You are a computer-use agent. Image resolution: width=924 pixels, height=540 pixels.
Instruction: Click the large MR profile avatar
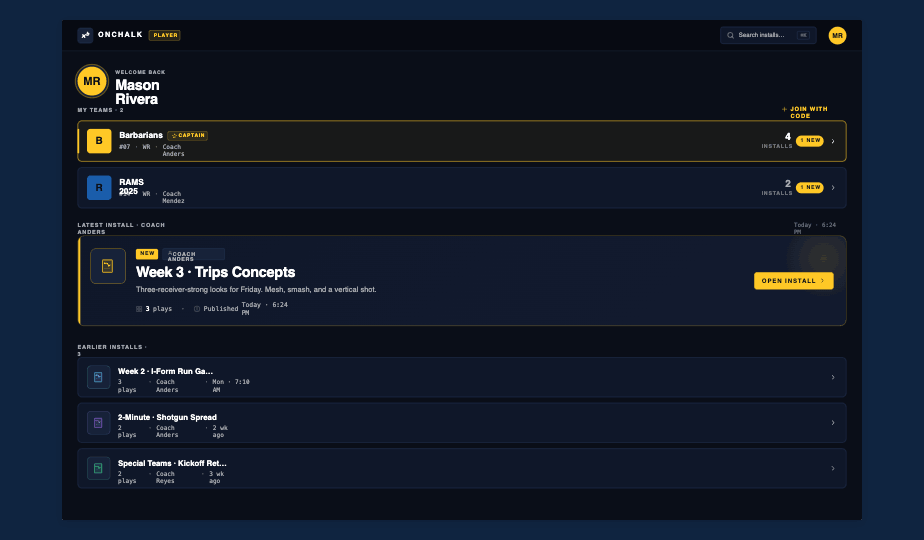pyautogui.click(x=92, y=81)
